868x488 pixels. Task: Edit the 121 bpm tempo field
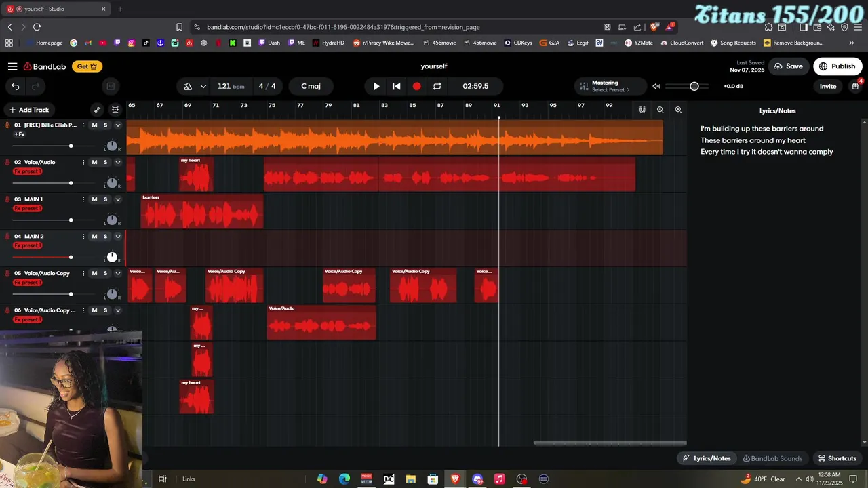coord(231,86)
